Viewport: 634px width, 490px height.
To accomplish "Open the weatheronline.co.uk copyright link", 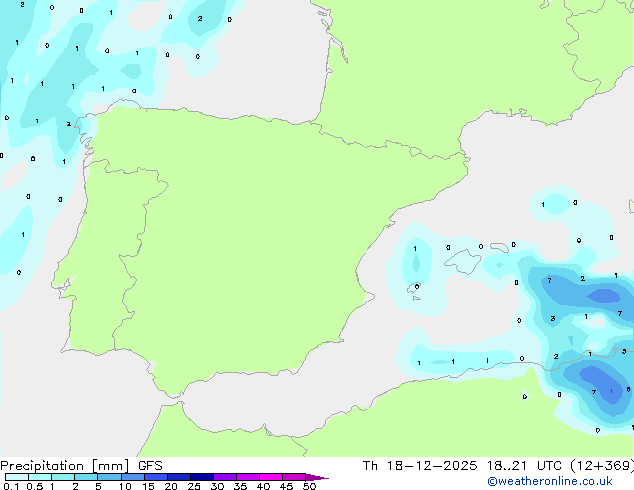I will 549,481.
